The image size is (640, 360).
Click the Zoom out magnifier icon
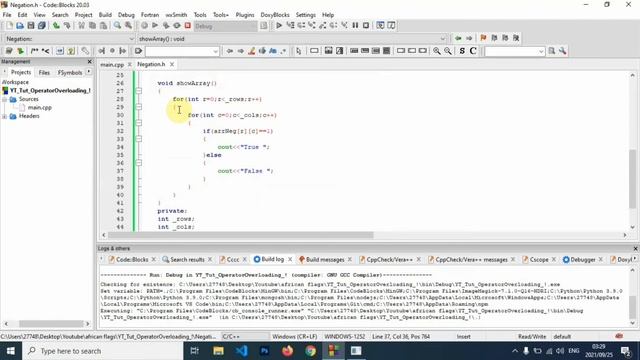(448, 51)
